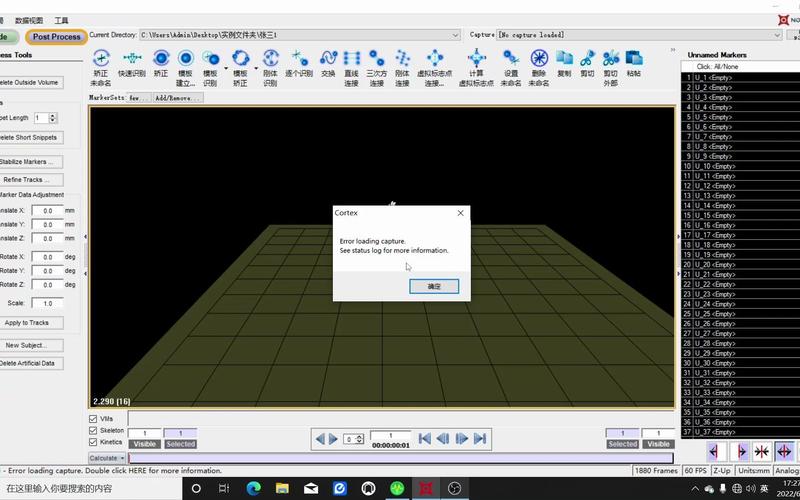Select the U_20 <Empty> marker row
The height and width of the screenshot is (500, 800).
740,265
